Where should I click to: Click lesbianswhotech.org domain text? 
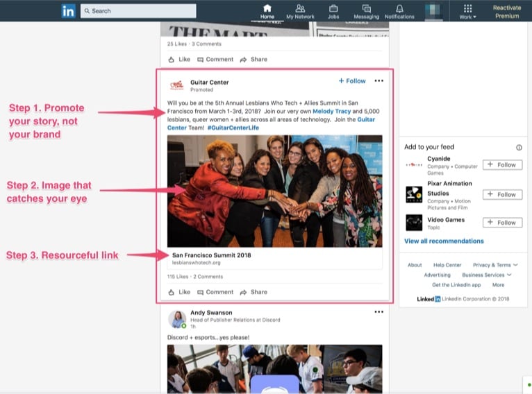tap(196, 263)
